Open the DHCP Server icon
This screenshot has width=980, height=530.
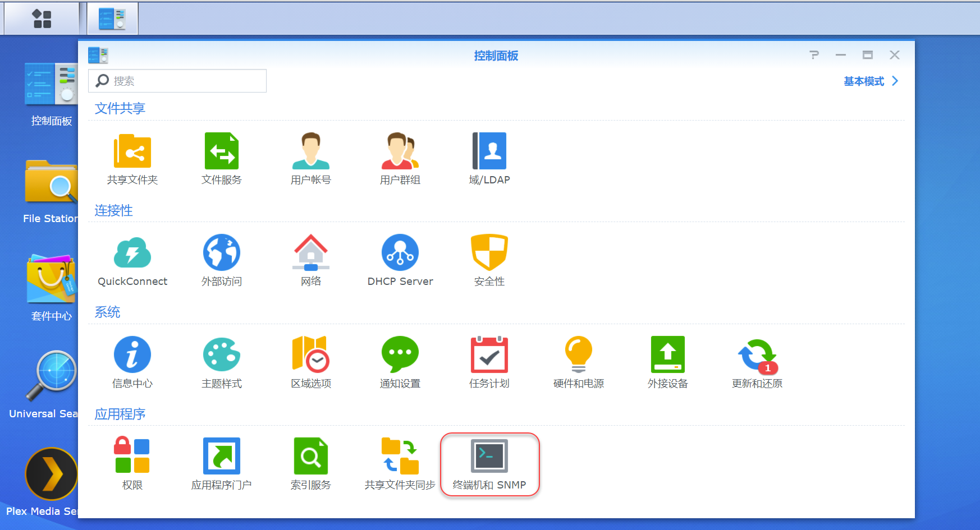400,252
